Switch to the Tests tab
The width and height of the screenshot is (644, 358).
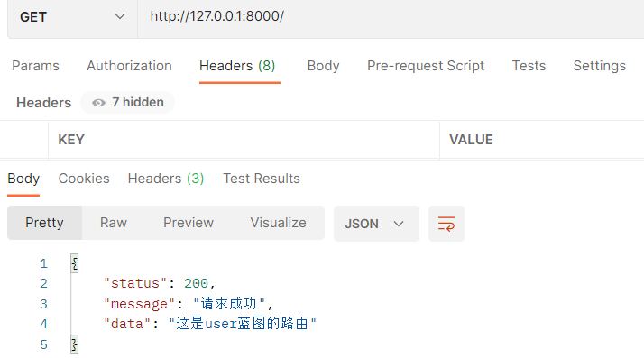coord(529,66)
